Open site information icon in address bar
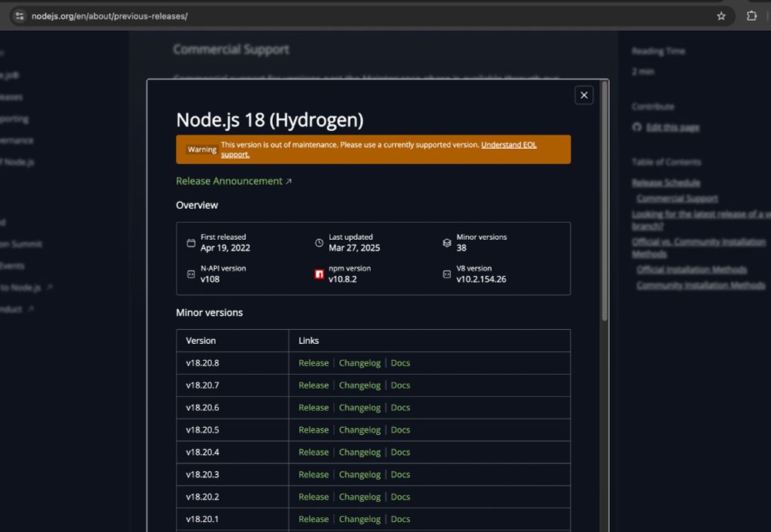 20,16
